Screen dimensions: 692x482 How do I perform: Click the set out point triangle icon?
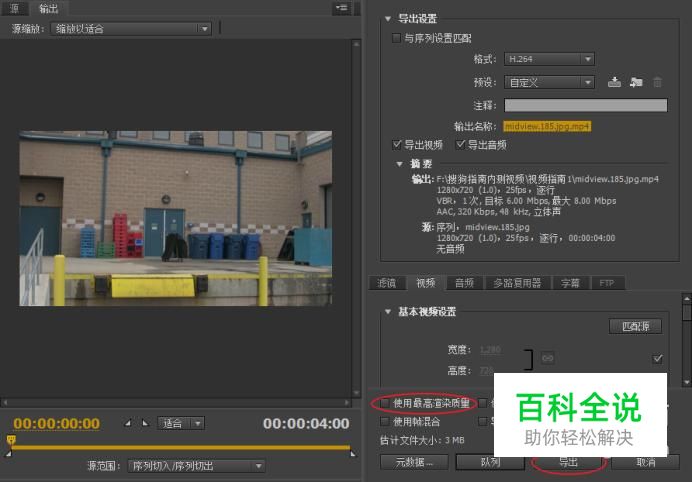click(x=145, y=423)
